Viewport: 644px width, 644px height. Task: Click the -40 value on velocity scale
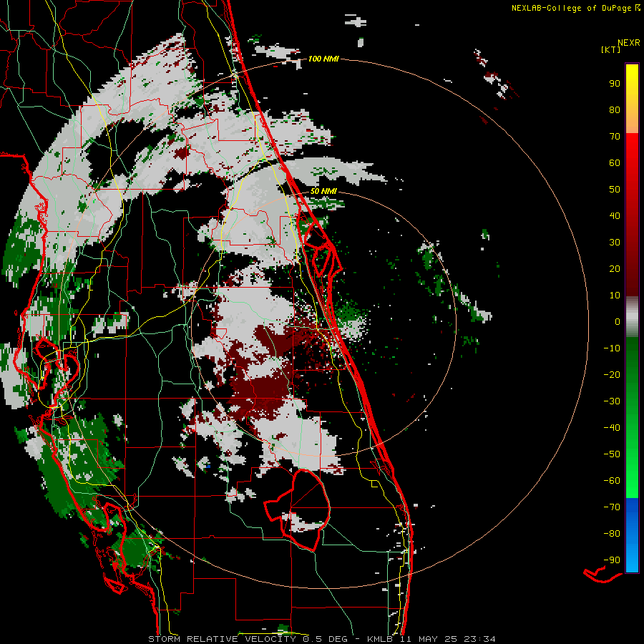point(612,428)
